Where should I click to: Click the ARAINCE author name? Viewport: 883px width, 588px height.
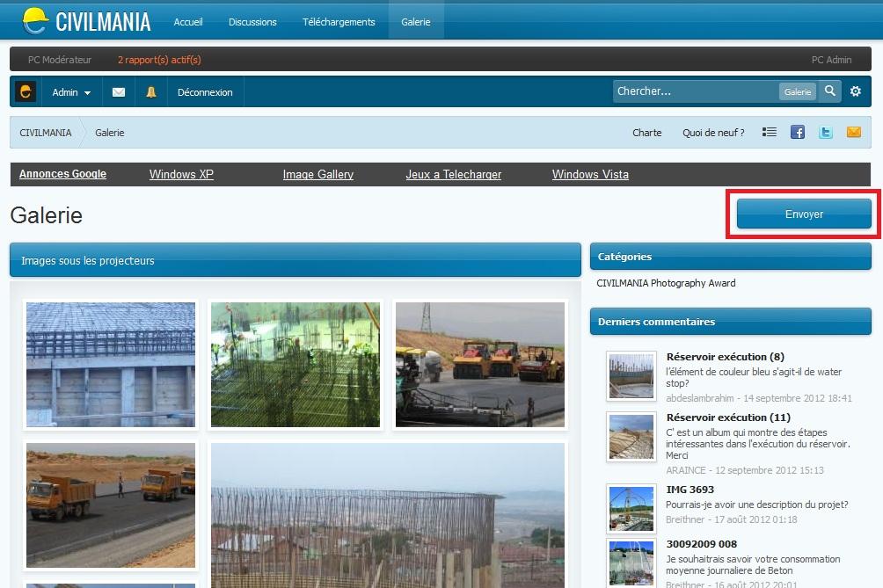coord(685,470)
